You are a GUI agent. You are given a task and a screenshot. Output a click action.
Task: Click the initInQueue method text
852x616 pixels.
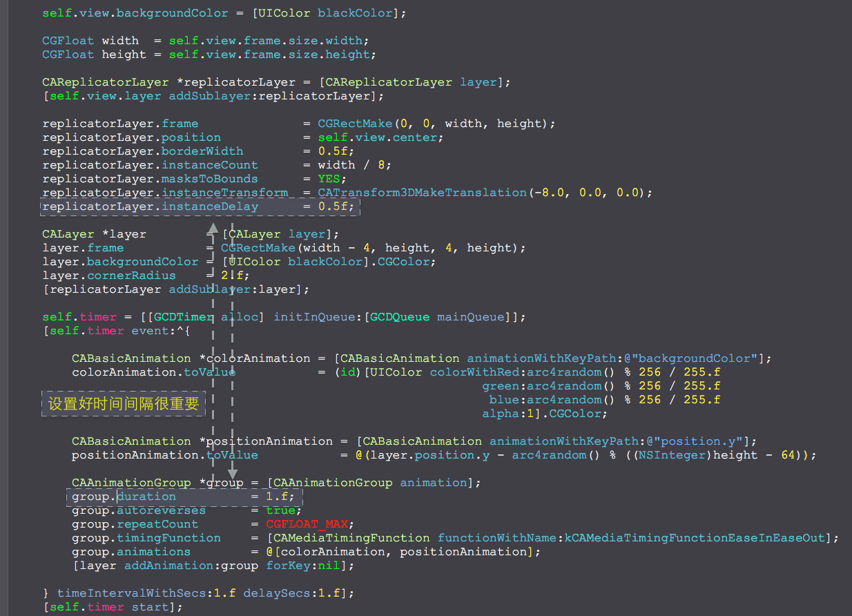click(x=314, y=317)
